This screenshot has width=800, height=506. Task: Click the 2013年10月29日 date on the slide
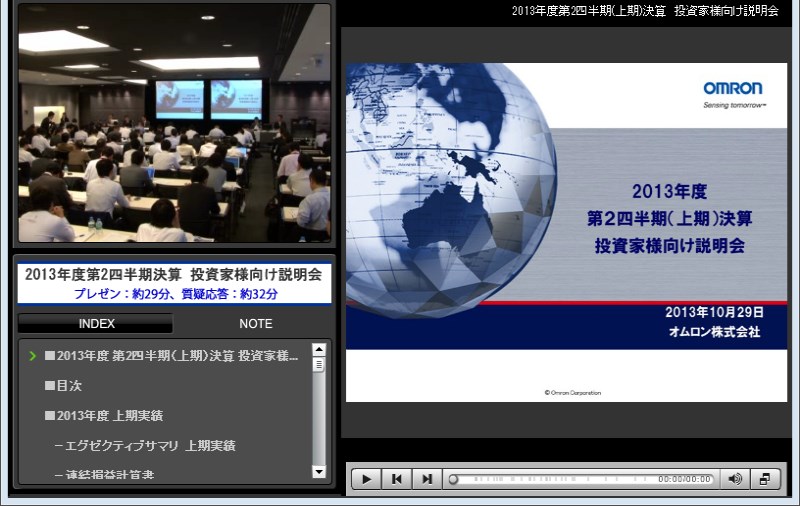(714, 312)
